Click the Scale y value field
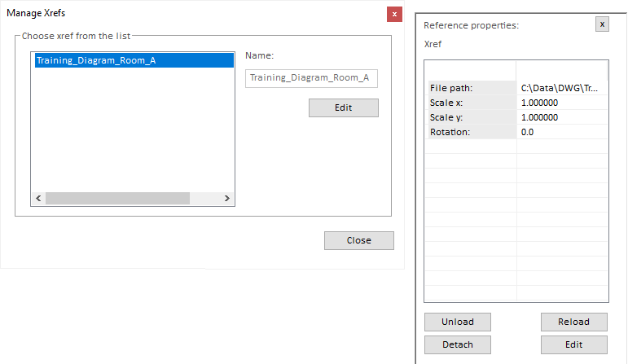Screen dimensions: 628x364 tap(562, 117)
